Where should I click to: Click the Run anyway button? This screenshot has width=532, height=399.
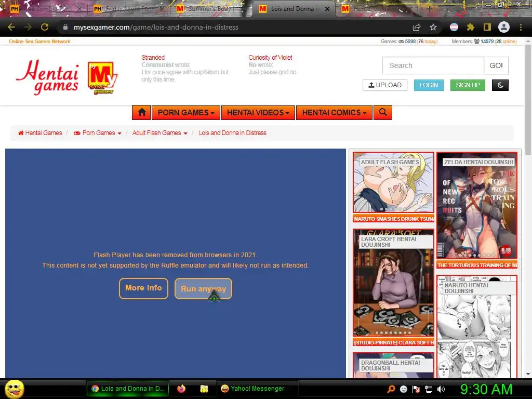pos(203,289)
